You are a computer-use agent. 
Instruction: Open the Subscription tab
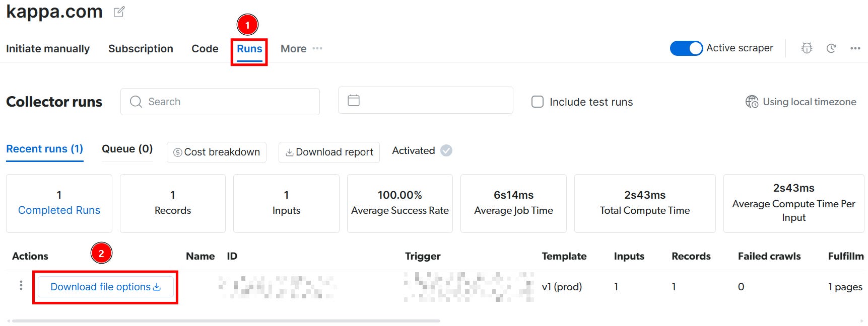[141, 49]
